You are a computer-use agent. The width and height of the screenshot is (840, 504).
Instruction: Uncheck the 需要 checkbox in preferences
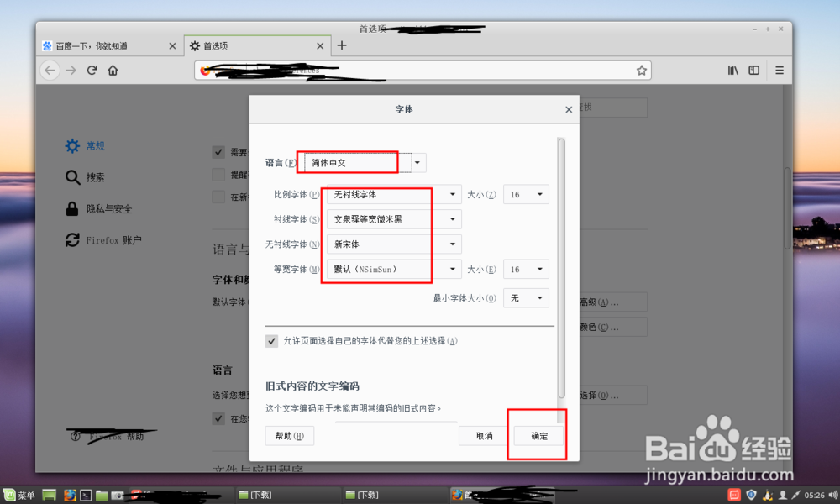[218, 152]
